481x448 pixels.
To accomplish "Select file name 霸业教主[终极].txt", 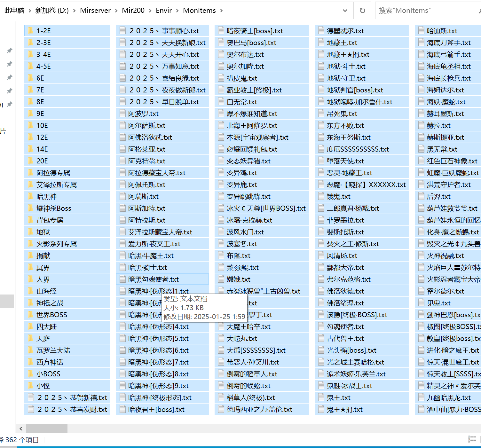I will 254,90.
